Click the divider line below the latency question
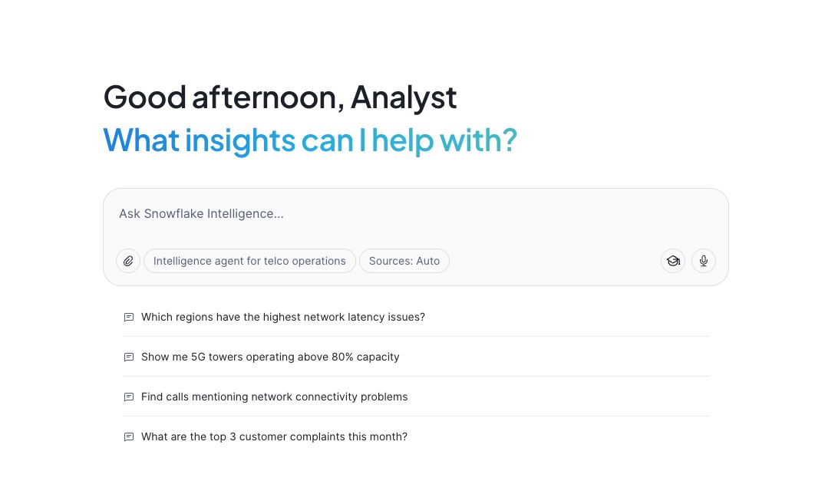This screenshot has width=815, height=504. (x=416, y=337)
